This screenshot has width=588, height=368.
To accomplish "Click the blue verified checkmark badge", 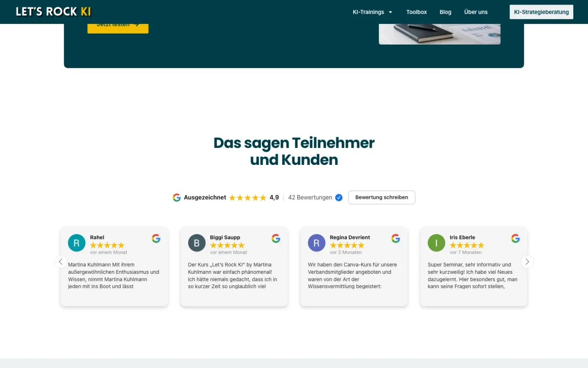I will (339, 198).
